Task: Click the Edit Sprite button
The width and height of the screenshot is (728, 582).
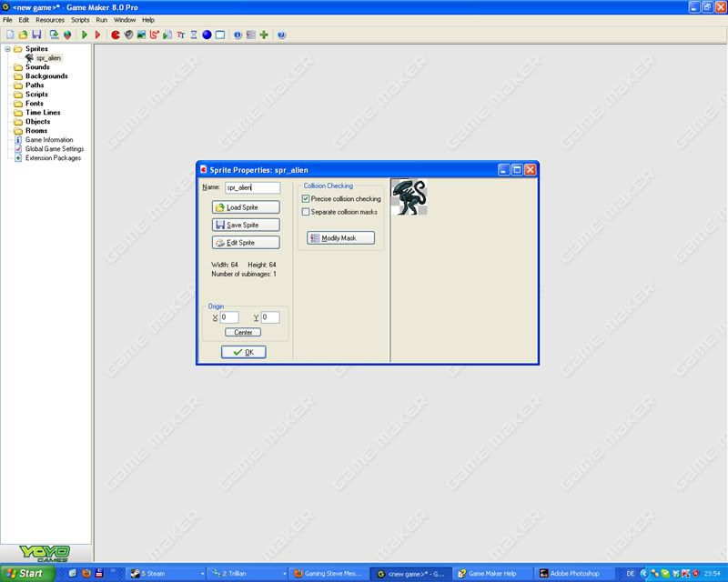Action: click(x=246, y=242)
